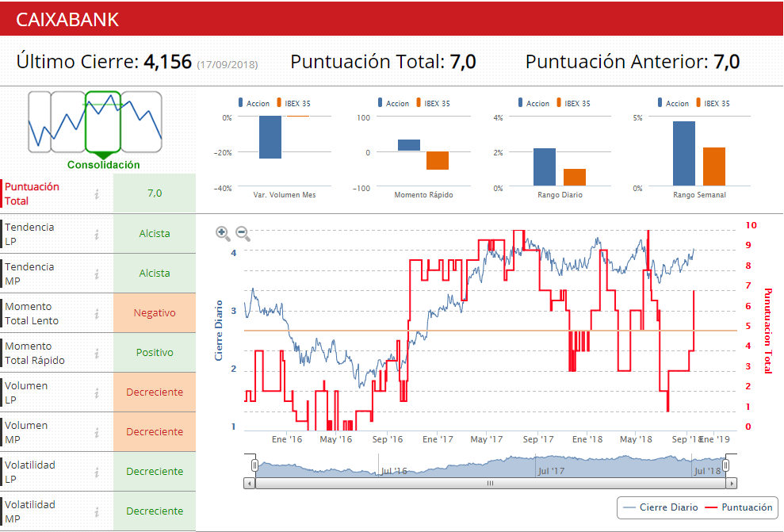Screen dimensions: 784x532
Task: Click the CAIXABANK header title
Action: (67, 20)
